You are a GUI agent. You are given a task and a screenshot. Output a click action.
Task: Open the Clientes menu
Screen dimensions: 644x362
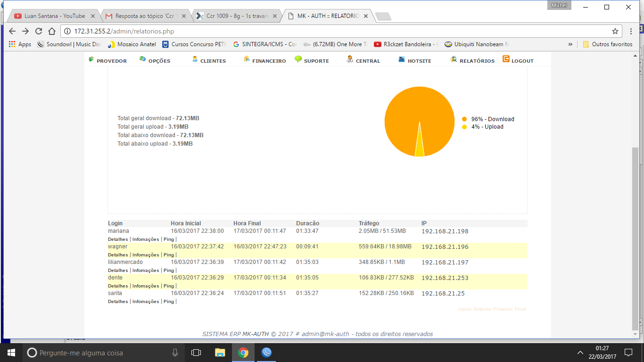209,60
